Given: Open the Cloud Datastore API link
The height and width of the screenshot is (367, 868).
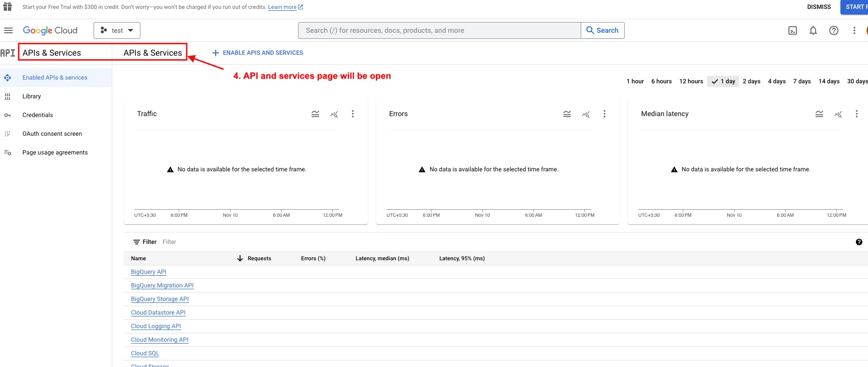Looking at the screenshot, I should pos(158,313).
